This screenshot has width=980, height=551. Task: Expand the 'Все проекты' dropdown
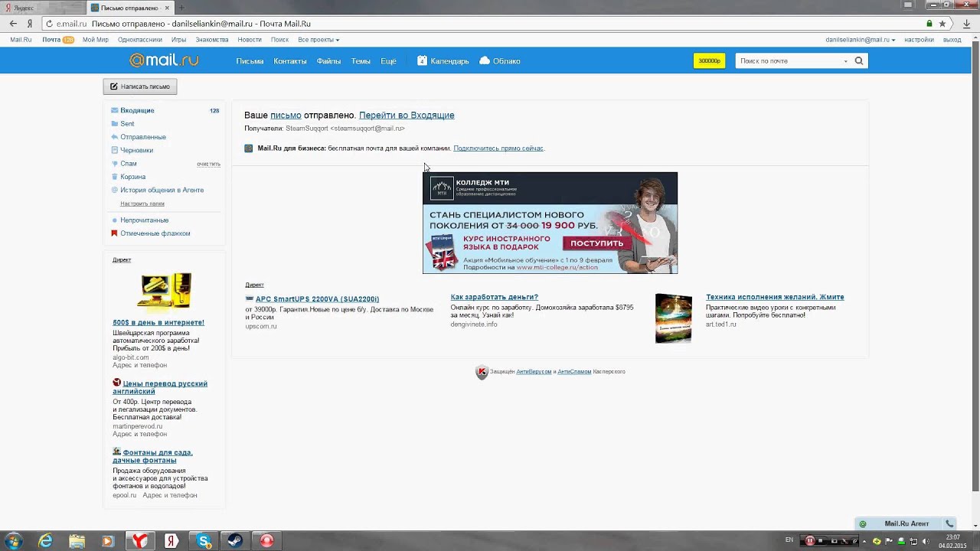pyautogui.click(x=318, y=39)
